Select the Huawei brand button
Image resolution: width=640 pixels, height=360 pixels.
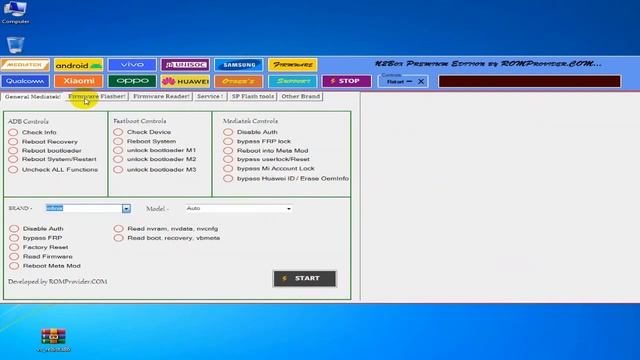click(185, 81)
